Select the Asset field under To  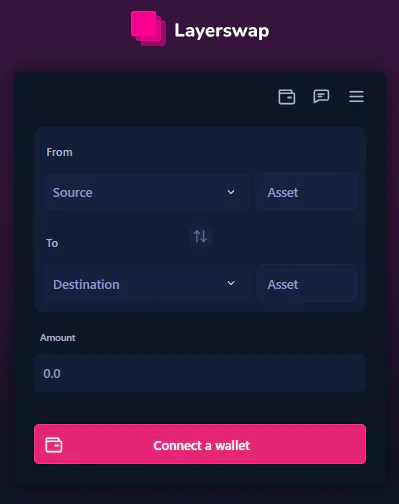pos(307,283)
